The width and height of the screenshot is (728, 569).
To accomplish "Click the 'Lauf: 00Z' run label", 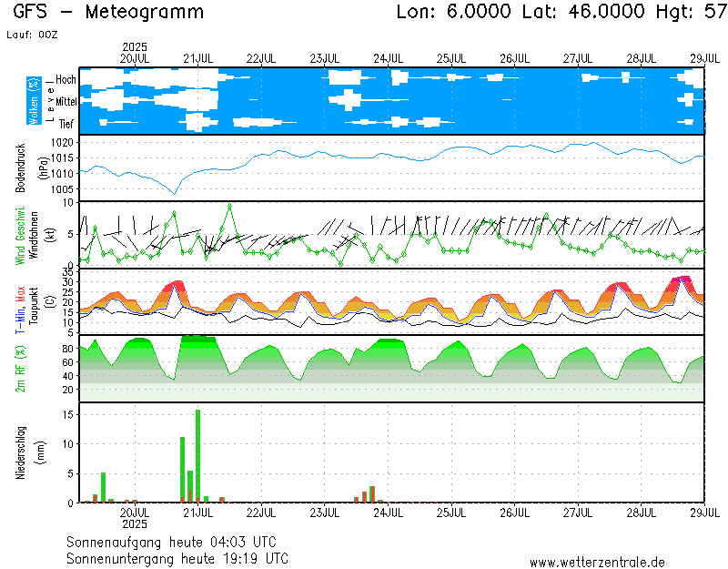I will [x=32, y=35].
